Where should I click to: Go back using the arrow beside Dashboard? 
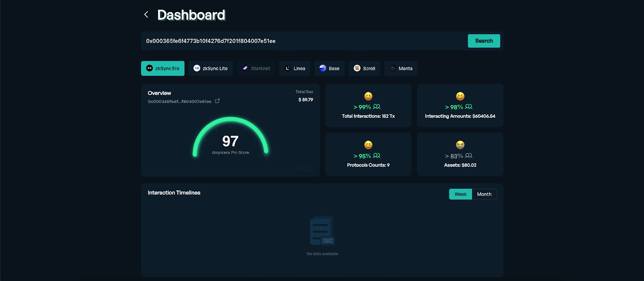[146, 14]
